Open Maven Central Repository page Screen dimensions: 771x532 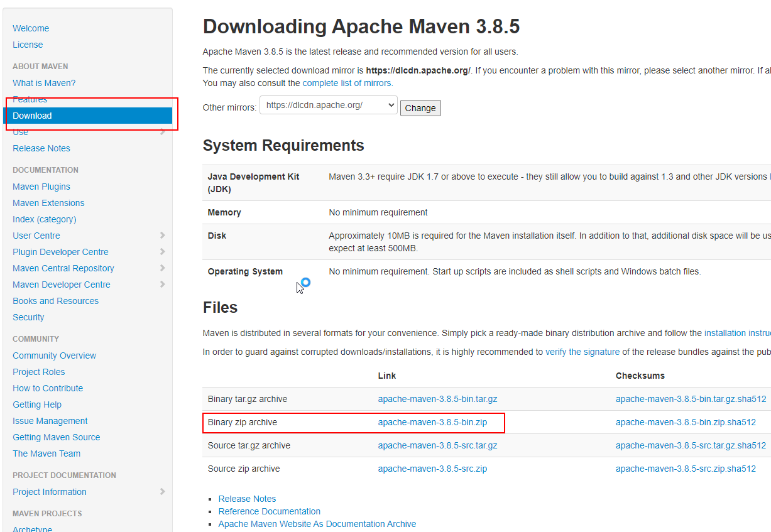coord(63,268)
